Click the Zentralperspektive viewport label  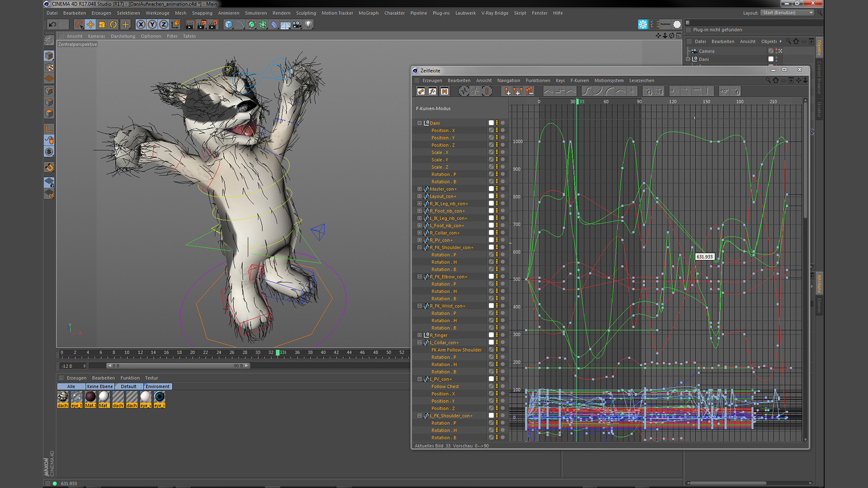click(77, 44)
